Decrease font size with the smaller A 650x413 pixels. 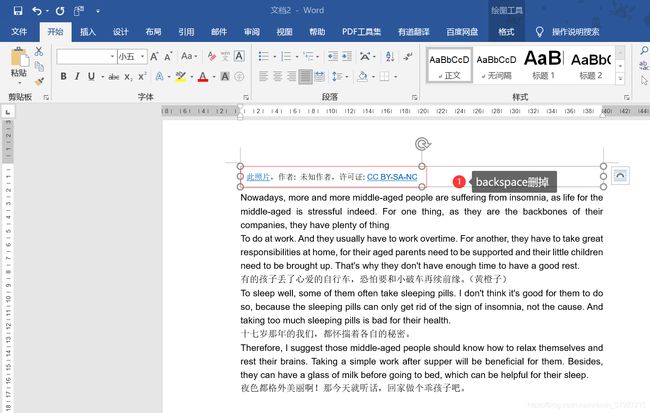click(x=168, y=56)
